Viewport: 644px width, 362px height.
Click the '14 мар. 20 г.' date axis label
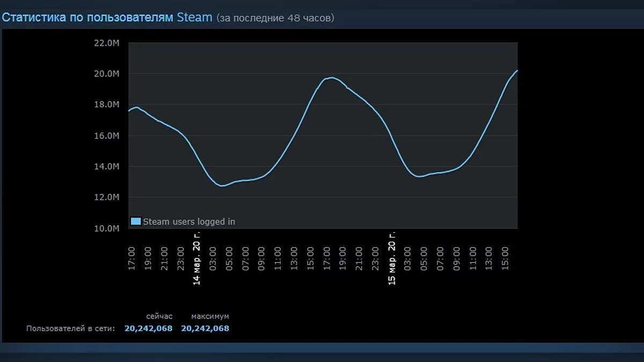[x=197, y=259]
